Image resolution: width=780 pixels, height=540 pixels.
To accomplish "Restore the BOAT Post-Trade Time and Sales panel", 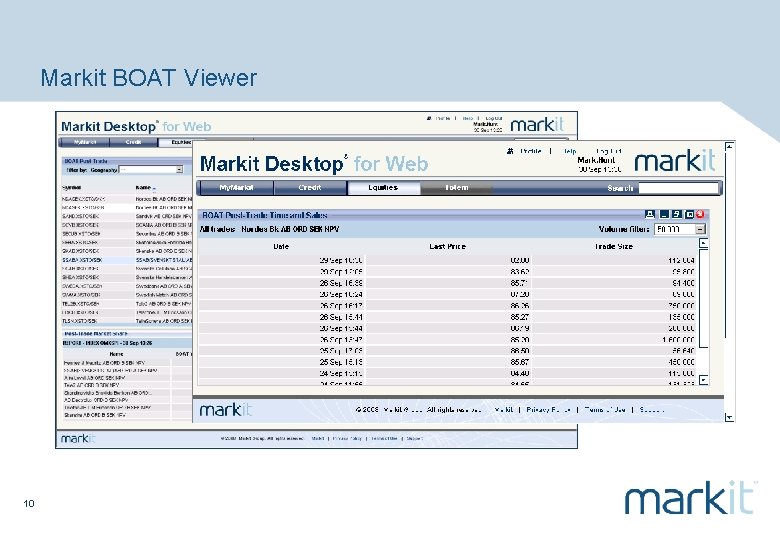I will [x=677, y=214].
